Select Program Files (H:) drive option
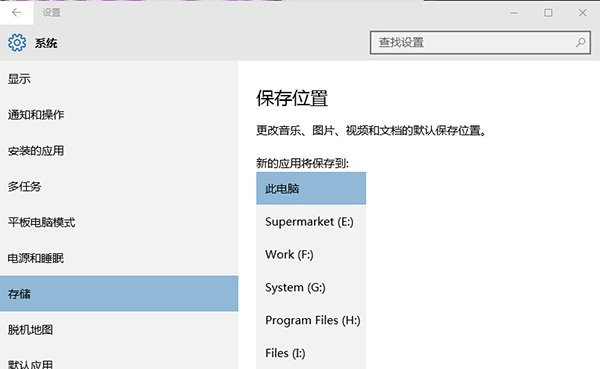600x369 pixels. pyautogui.click(x=311, y=320)
